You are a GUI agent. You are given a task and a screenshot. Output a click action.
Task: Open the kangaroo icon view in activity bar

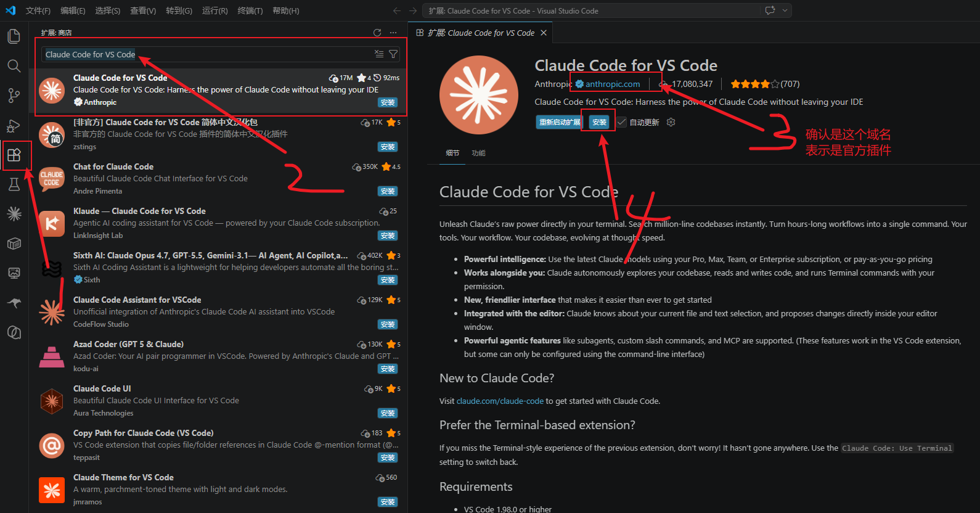point(14,303)
